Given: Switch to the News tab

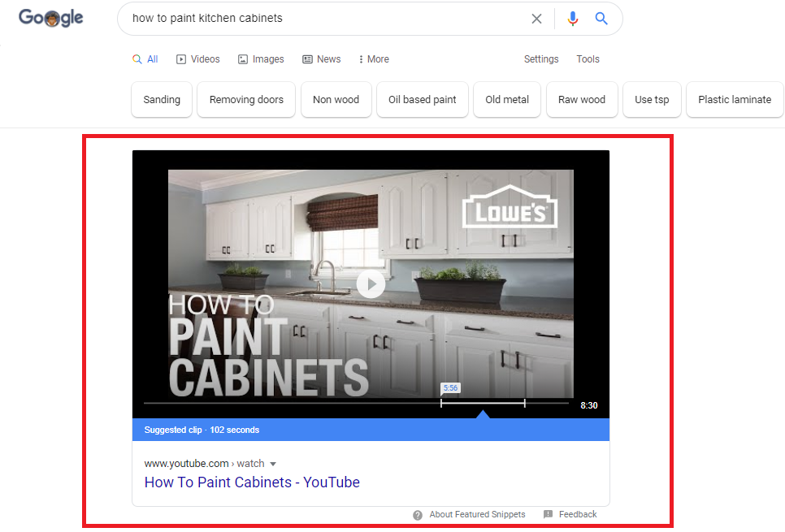Looking at the screenshot, I should tap(322, 59).
